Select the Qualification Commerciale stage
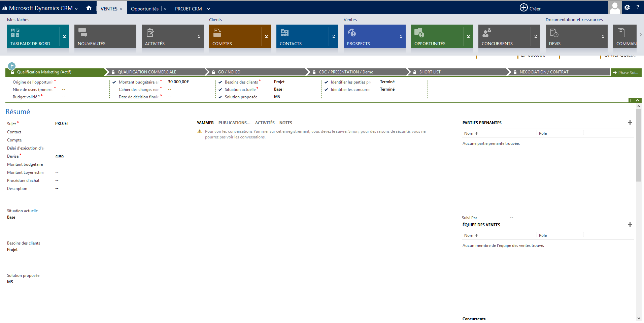The image size is (644, 323). (157, 72)
